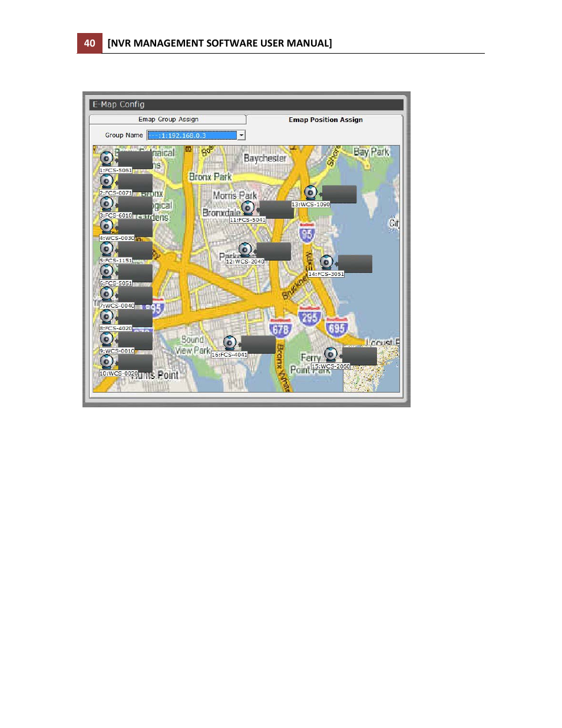Choose the camera icon for 7:WCS-0040
562x728 pixels.
107,294
